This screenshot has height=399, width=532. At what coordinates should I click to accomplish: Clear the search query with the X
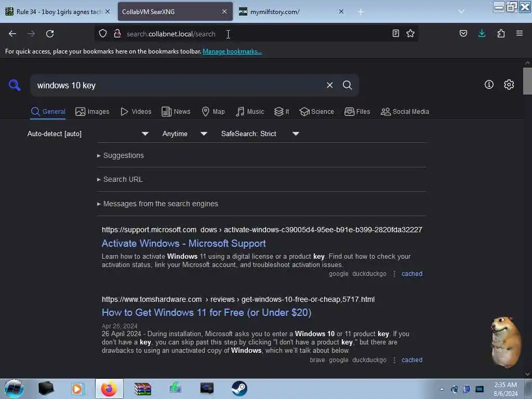(x=329, y=85)
